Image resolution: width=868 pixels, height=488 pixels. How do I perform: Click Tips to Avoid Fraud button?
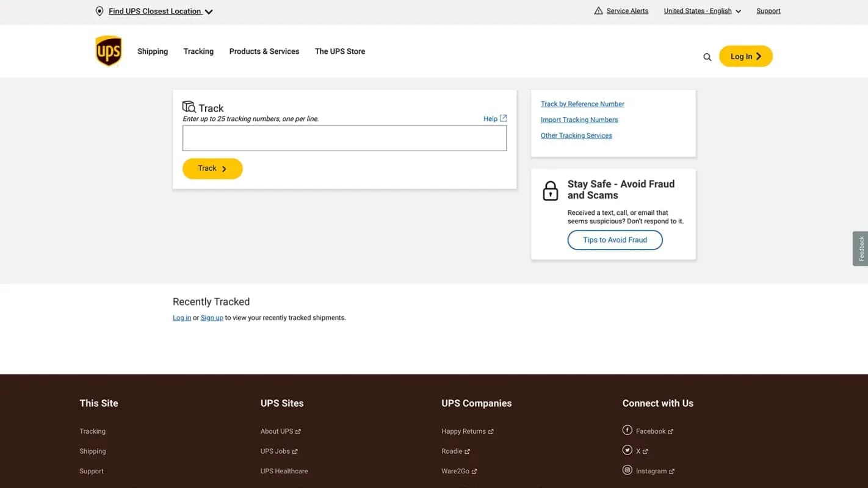tap(615, 240)
